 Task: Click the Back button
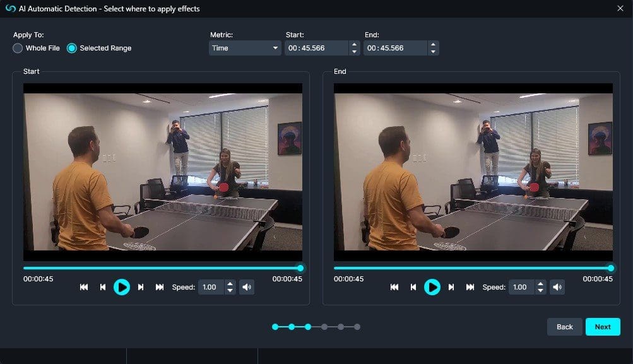click(x=564, y=327)
